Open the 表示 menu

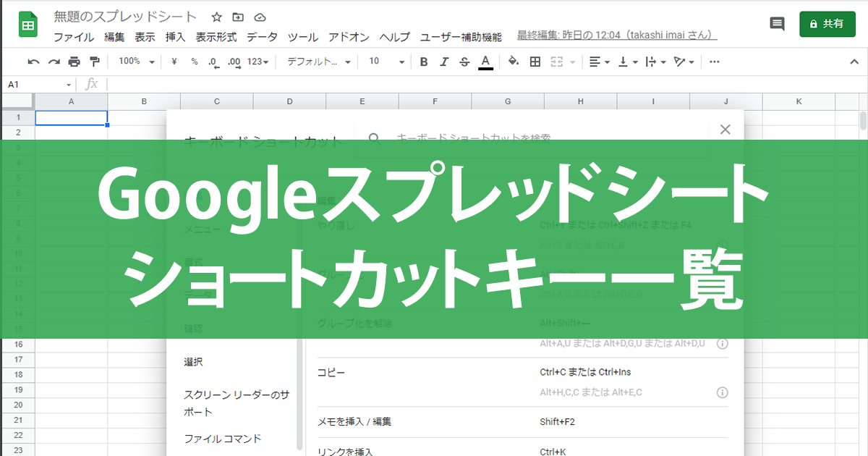point(145,37)
